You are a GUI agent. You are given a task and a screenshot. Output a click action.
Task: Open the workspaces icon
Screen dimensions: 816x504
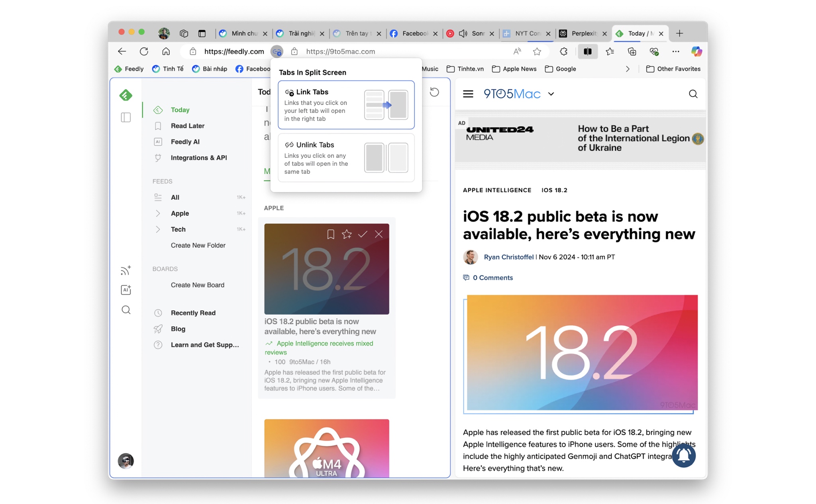pos(184,33)
